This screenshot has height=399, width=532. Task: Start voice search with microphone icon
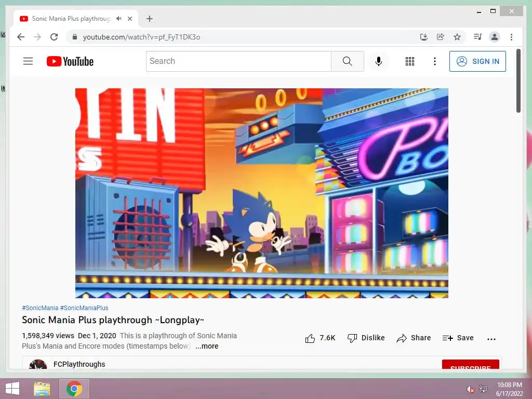(x=379, y=61)
